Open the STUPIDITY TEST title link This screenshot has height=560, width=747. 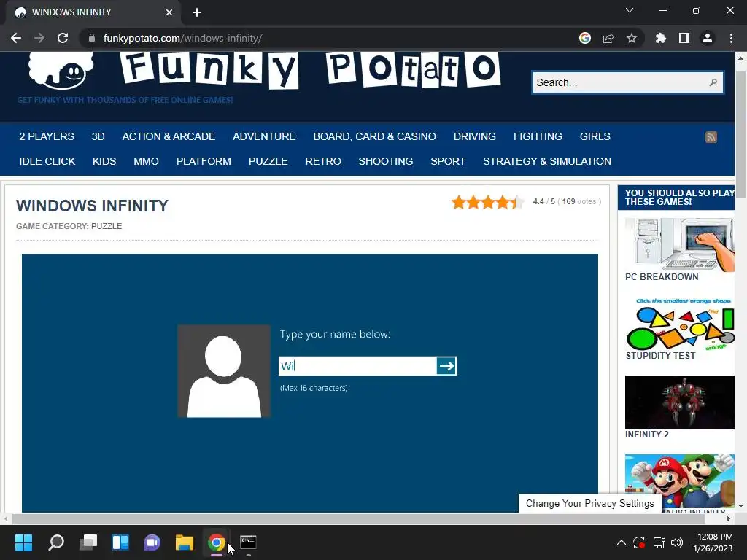click(659, 355)
